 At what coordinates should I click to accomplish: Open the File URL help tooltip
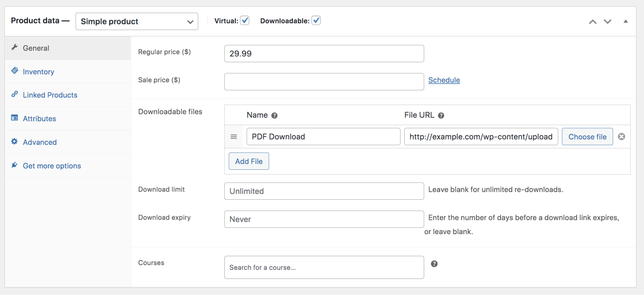[x=442, y=115]
